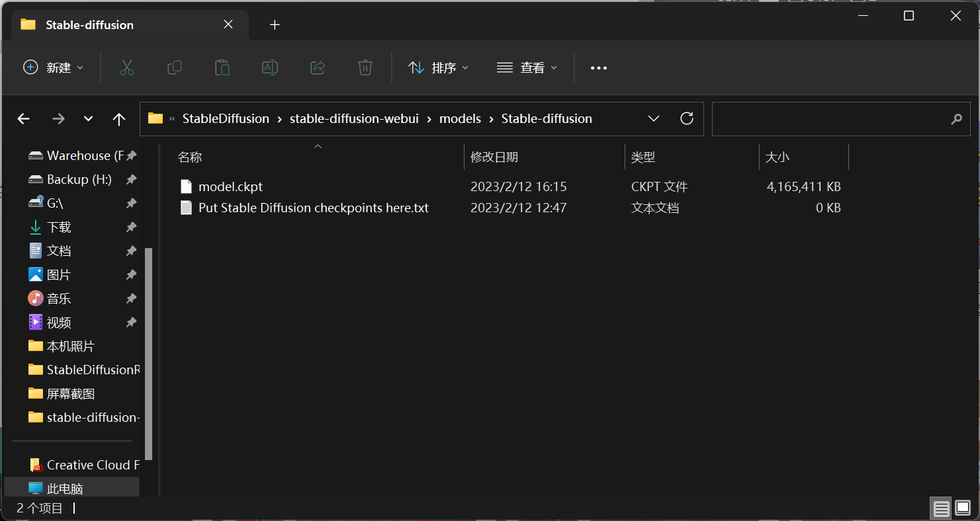Sort by 名称 column header

pyautogui.click(x=190, y=157)
